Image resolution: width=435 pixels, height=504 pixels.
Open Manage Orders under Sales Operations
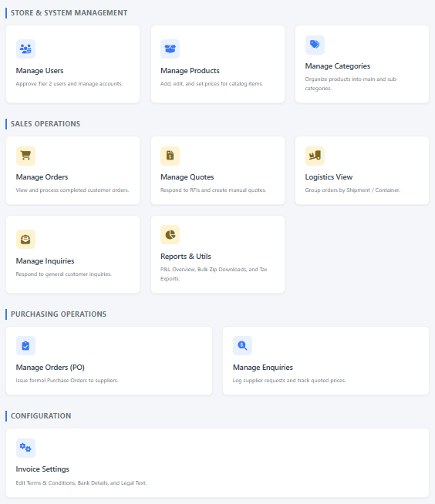[42, 177]
